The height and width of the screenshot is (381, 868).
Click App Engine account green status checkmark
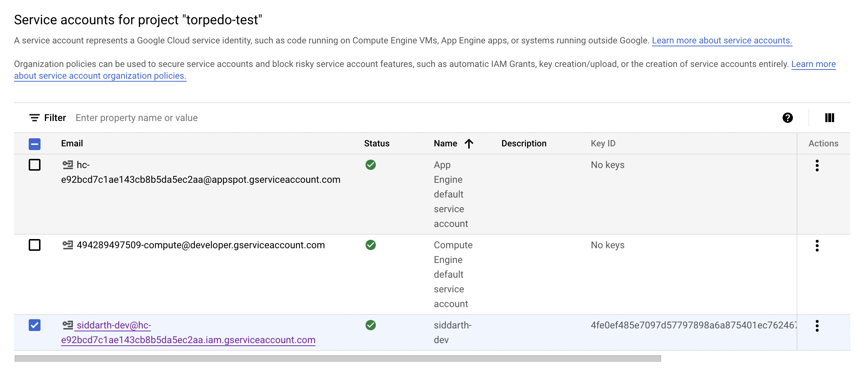(370, 165)
